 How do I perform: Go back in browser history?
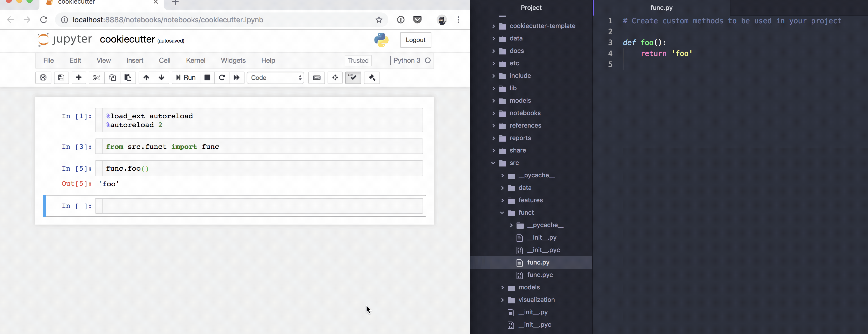10,20
